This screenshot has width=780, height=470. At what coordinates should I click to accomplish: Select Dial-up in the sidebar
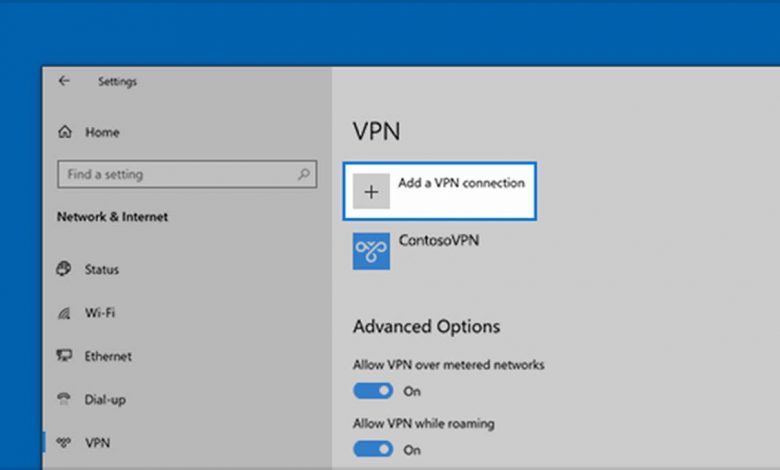[x=105, y=399]
